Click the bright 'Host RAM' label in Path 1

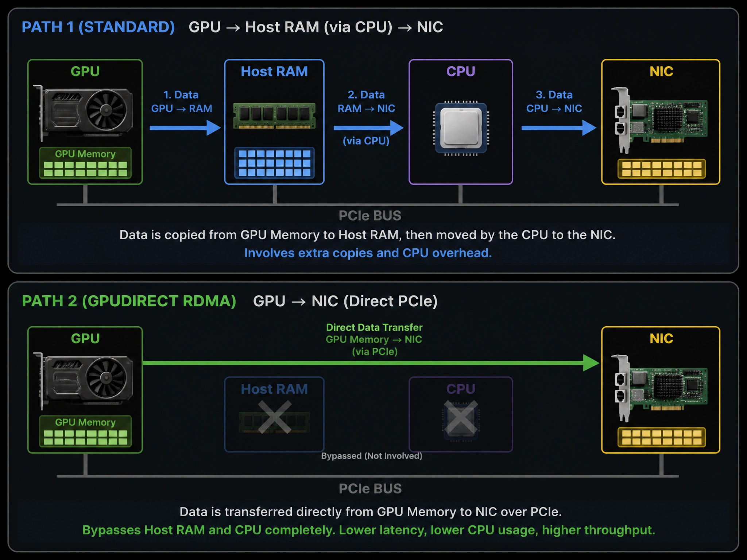coord(274,71)
